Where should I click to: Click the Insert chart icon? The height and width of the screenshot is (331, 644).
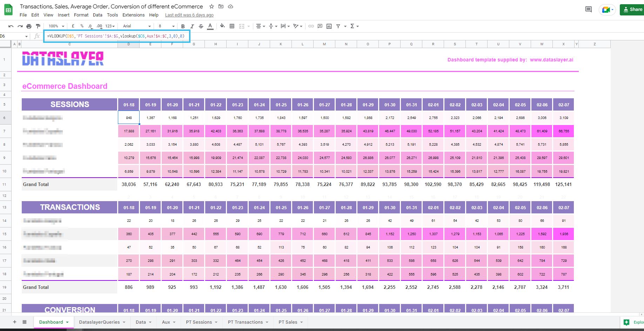click(x=329, y=26)
